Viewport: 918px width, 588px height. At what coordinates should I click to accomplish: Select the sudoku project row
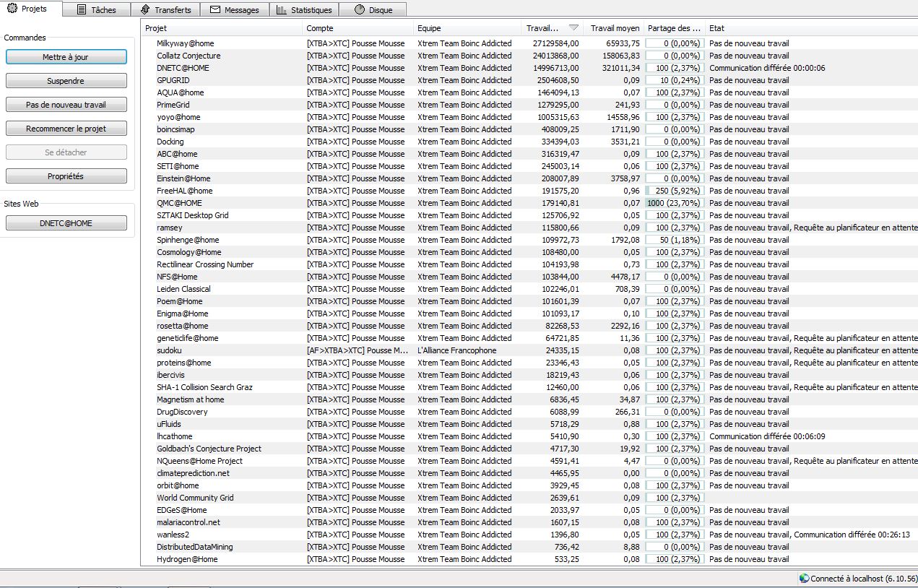[529, 350]
